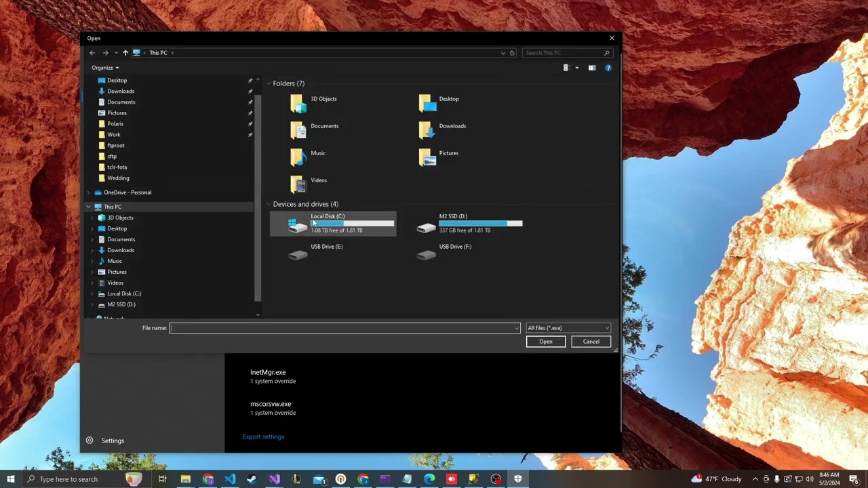Expand 3D Objects node in tree
Image resolution: width=868 pixels, height=488 pixels.
point(92,218)
